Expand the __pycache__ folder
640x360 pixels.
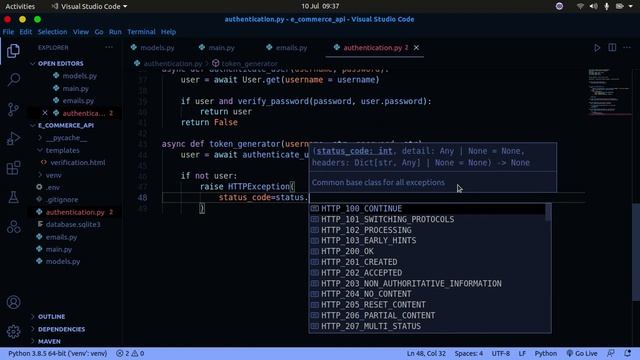tap(66, 138)
